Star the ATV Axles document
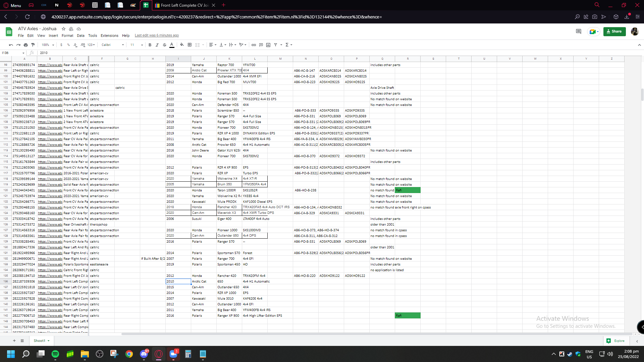Image resolution: width=644 pixels, height=362 pixels. [x=63, y=29]
